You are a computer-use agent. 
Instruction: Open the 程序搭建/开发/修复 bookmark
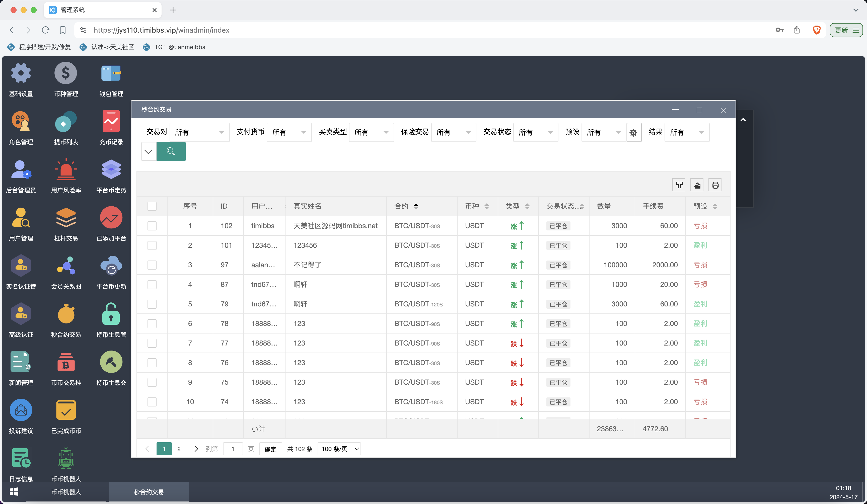pyautogui.click(x=39, y=47)
